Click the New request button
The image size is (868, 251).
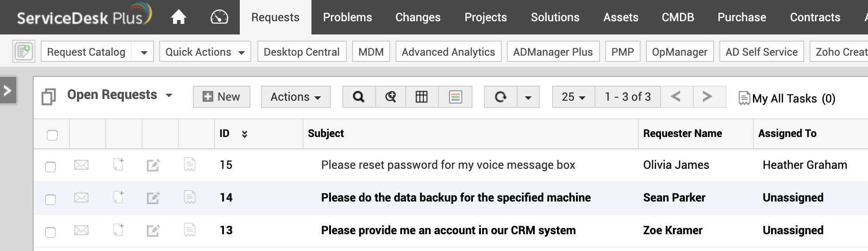(221, 97)
